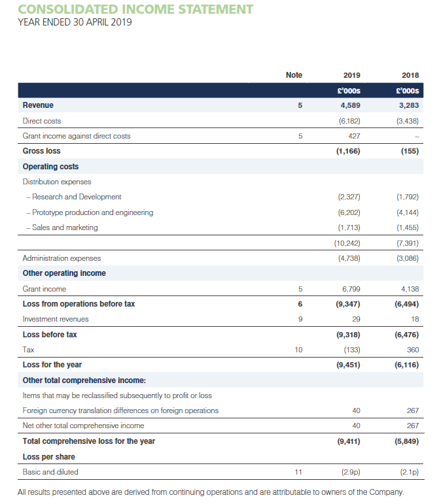Click the Research and Development line item
Image resolution: width=437 pixels, height=504 pixels.
click(x=73, y=197)
